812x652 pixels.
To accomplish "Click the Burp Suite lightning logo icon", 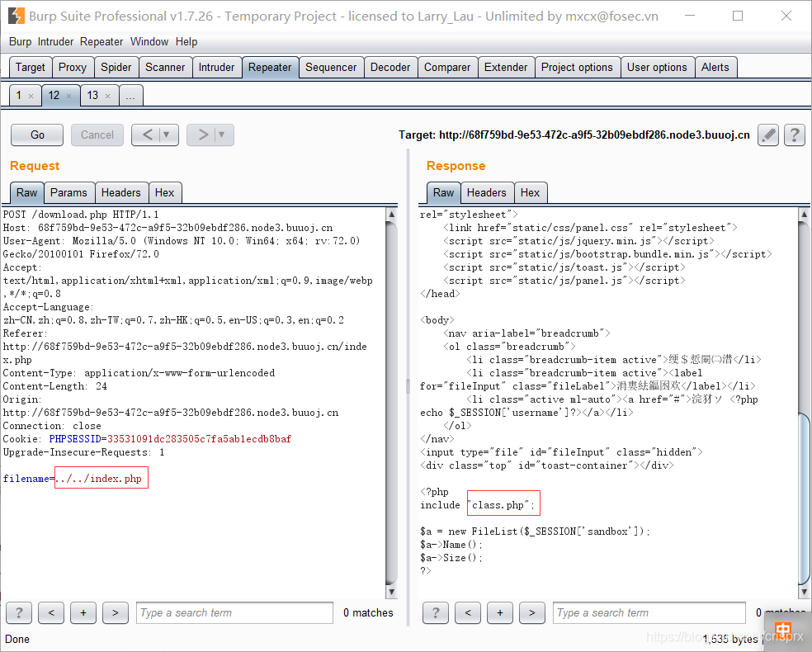I will click(x=16, y=16).
